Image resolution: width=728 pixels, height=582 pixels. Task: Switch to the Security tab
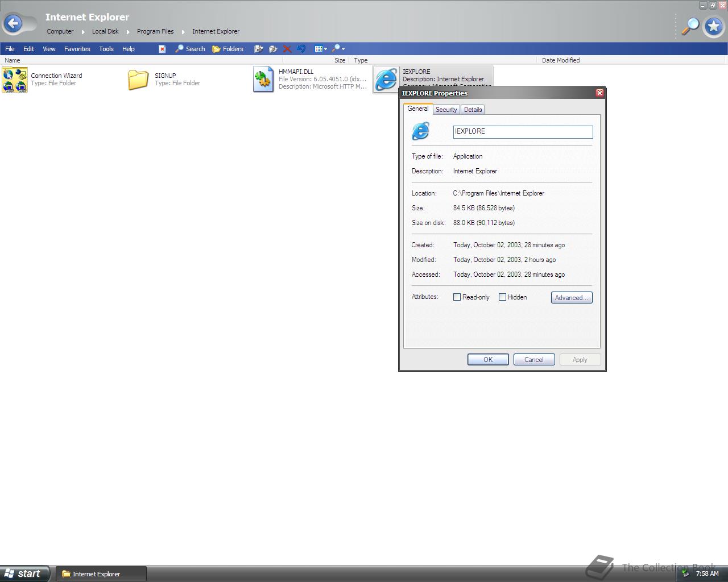(446, 110)
